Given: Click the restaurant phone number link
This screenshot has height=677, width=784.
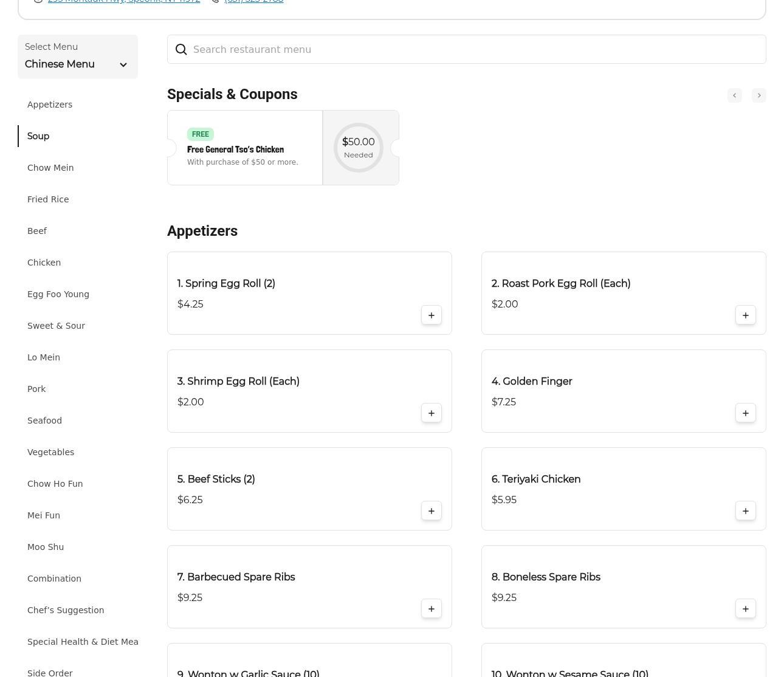Looking at the screenshot, I should (x=253, y=1).
